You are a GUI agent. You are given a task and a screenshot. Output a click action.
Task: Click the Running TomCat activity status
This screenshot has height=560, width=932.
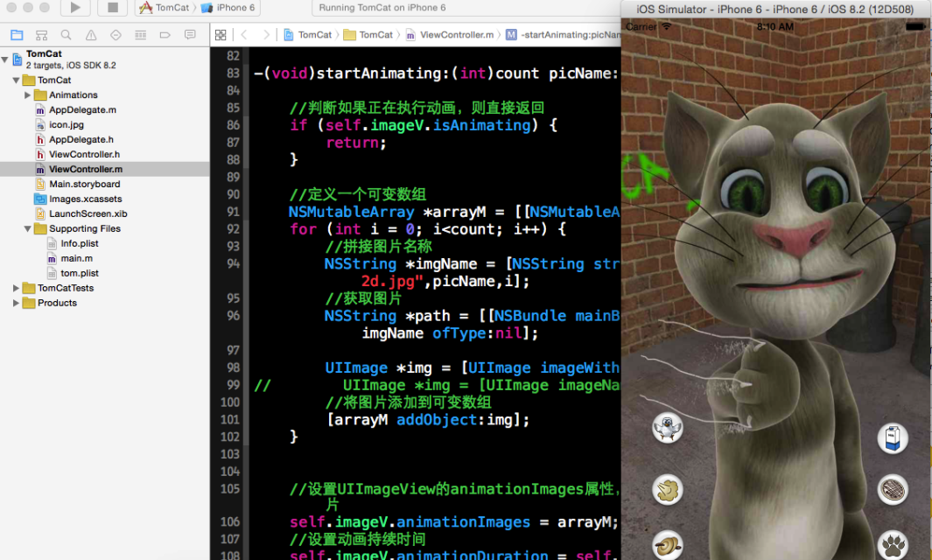pos(382,8)
